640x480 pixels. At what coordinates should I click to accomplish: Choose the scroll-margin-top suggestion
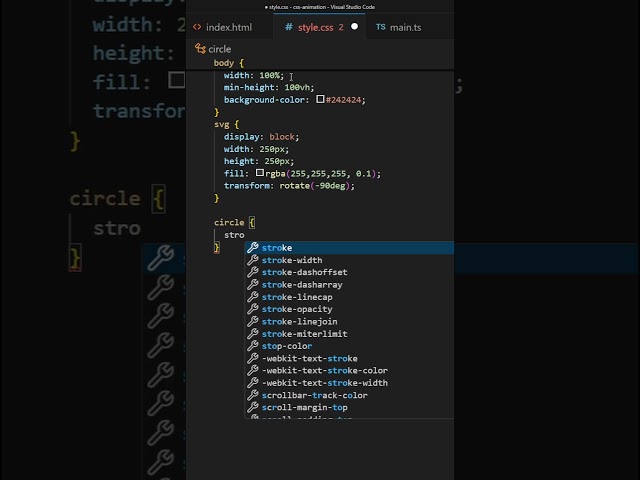(349, 407)
